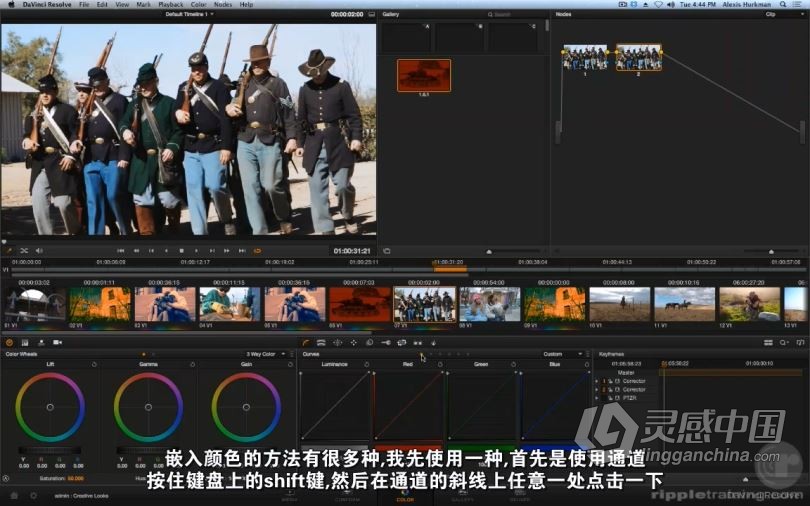Screen dimensions: 810x506
Task: Open the Stereoscopic 3D palette icon
Action: (418, 342)
